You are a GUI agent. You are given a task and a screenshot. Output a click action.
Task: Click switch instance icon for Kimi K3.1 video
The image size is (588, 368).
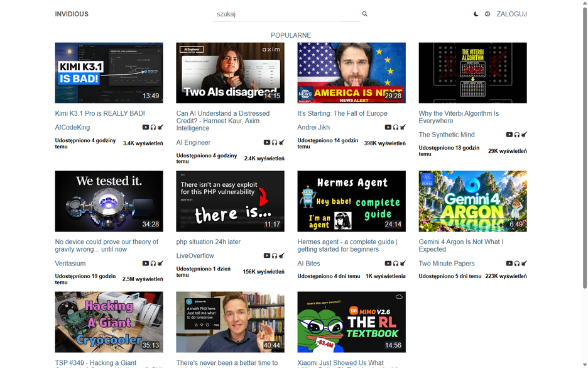tap(160, 127)
